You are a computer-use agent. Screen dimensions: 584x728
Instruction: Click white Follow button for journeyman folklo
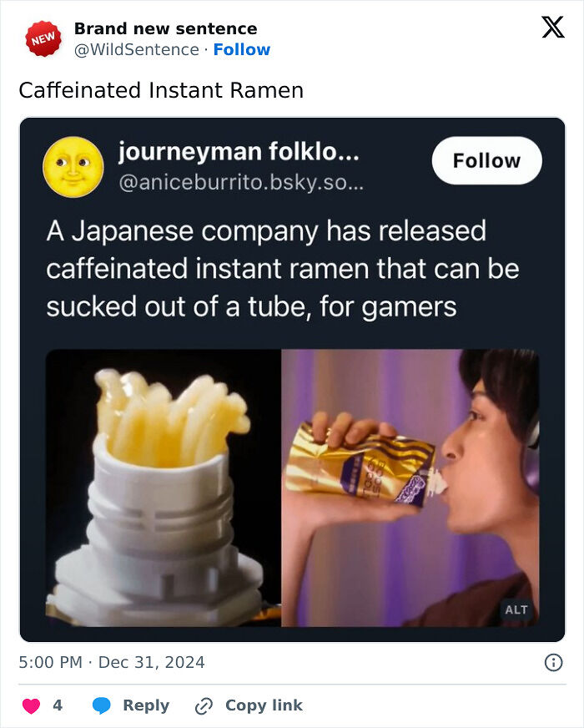[486, 160]
